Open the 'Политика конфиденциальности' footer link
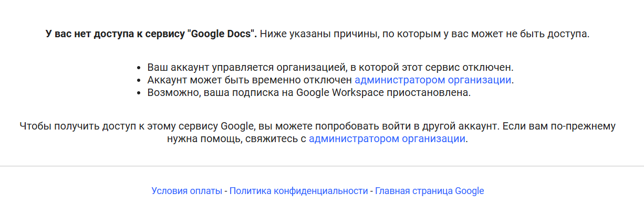The width and height of the screenshot is (644, 204). 298,191
